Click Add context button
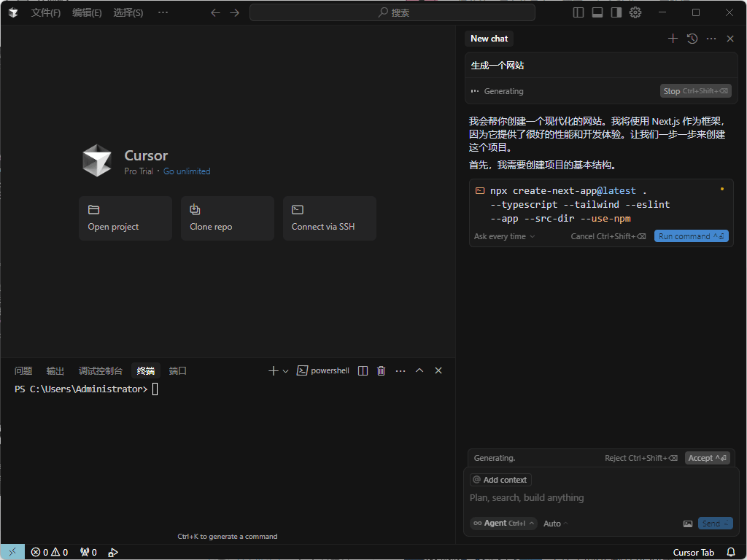747x560 pixels. tap(500, 480)
